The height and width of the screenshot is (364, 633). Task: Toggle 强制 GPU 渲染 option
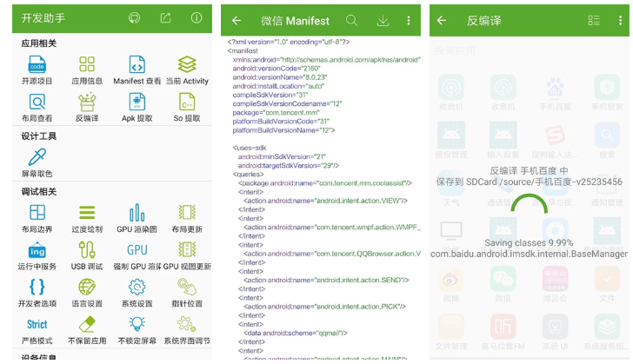click(137, 256)
